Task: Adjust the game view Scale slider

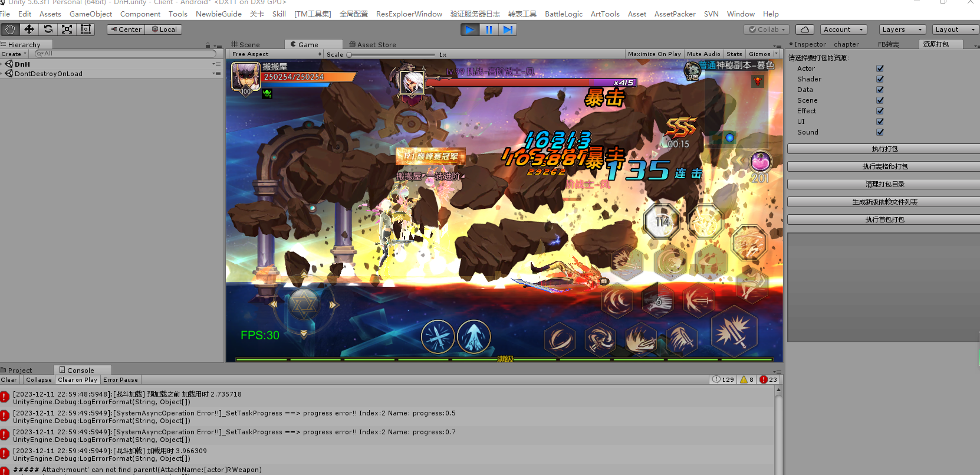Action: (349, 55)
